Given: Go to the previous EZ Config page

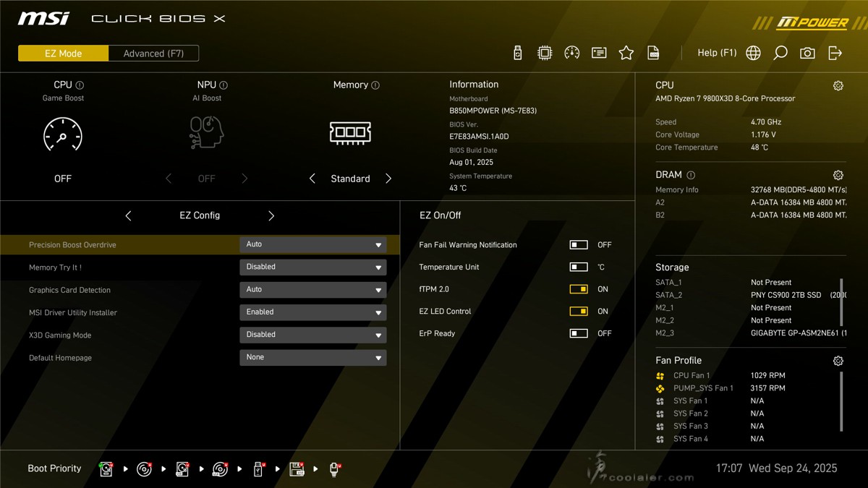Looking at the screenshot, I should coord(128,215).
